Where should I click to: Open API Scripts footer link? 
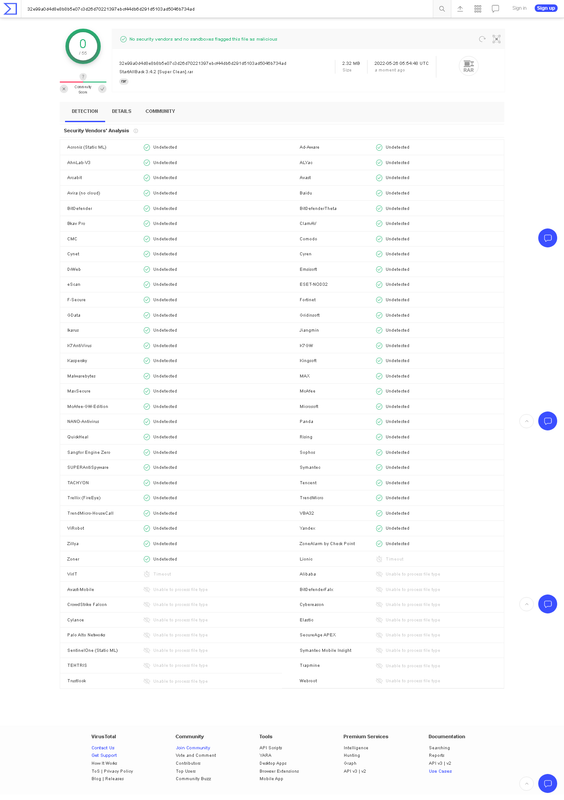271,747
